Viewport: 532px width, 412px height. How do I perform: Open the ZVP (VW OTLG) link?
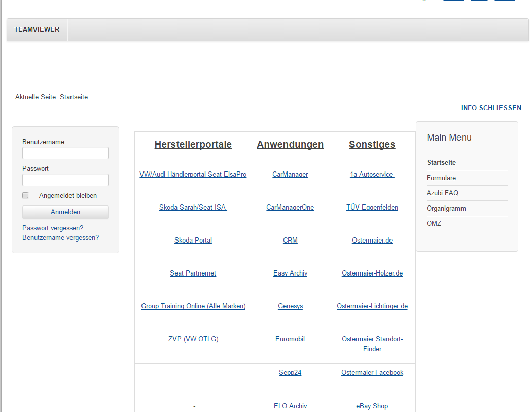pyautogui.click(x=193, y=339)
